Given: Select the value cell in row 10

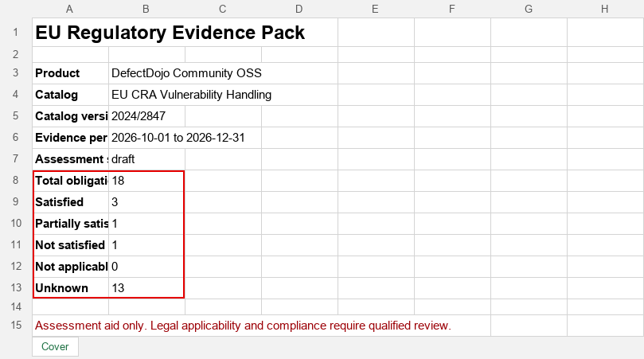Looking at the screenshot, I should click(147, 224).
